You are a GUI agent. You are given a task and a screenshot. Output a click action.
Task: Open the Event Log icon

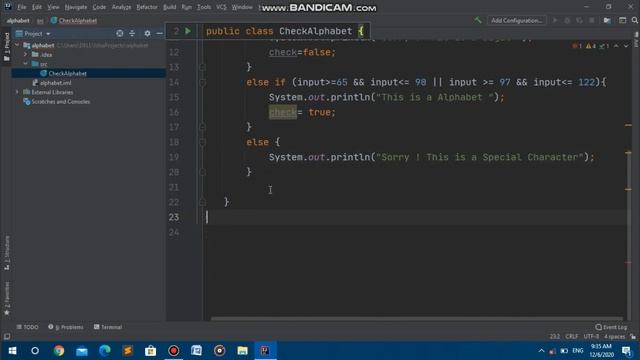tap(611, 327)
